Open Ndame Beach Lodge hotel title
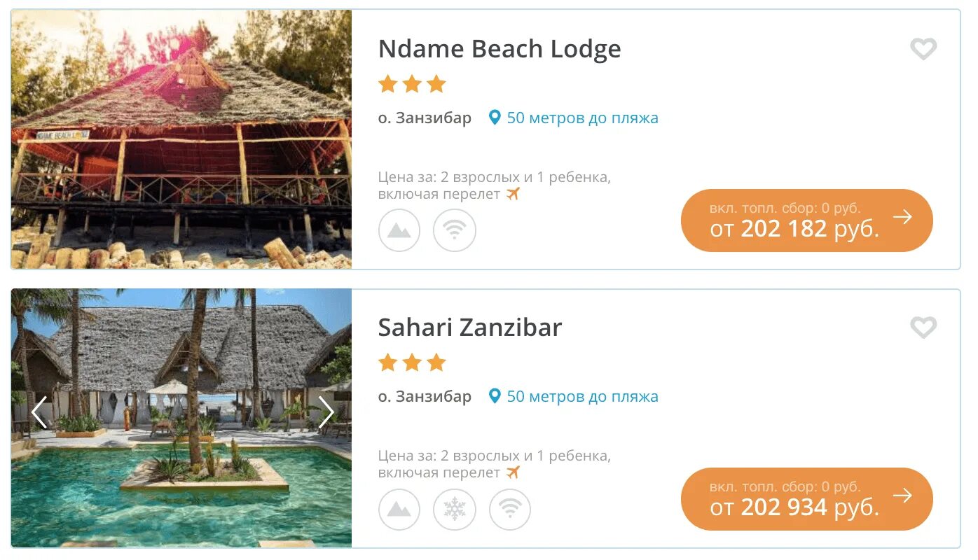Viewport: 978px width, 560px height. point(500,49)
